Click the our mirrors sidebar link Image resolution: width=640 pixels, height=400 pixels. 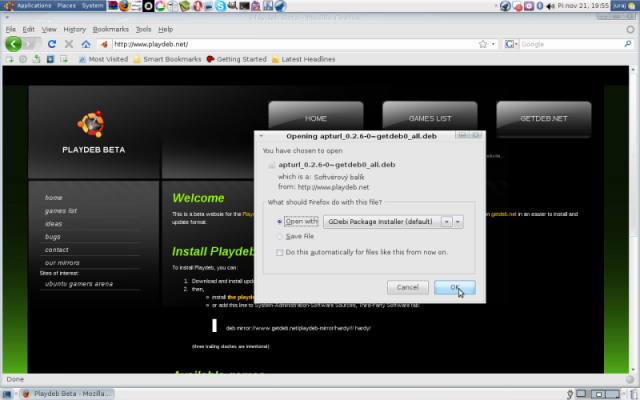pyautogui.click(x=62, y=263)
